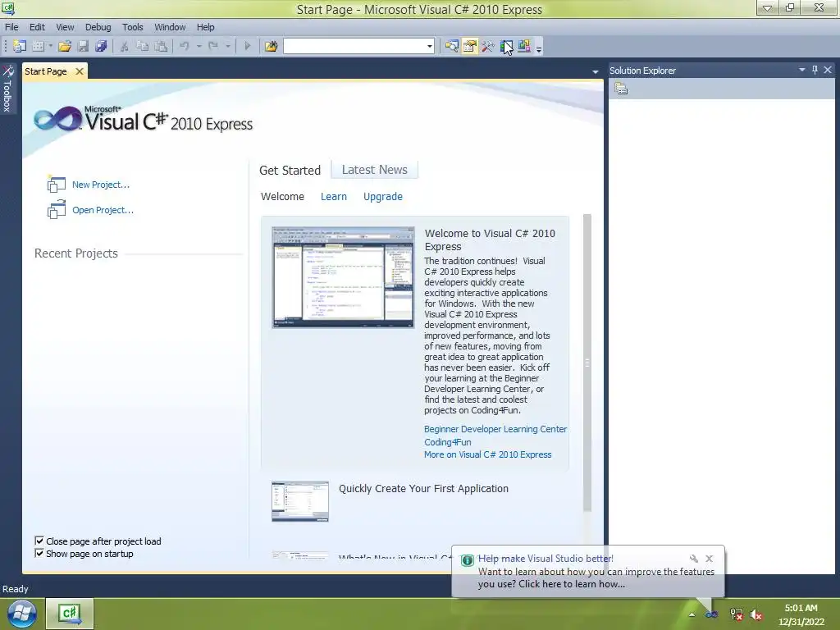Open More on Visual C# 2010 Express link
The image size is (840, 630).
click(487, 454)
